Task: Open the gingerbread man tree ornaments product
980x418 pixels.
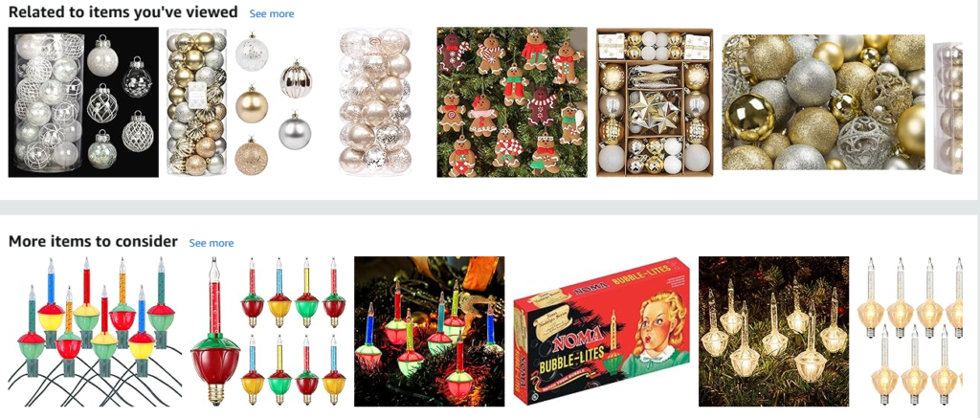Action: tap(512, 101)
